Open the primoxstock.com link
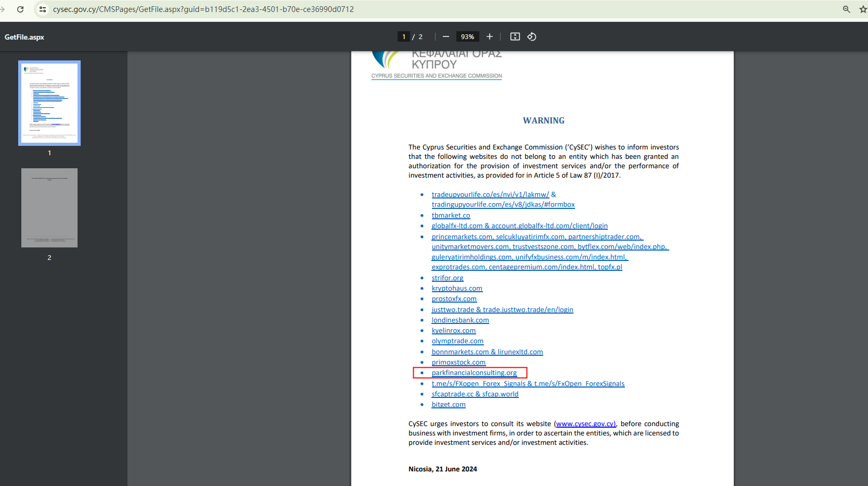Screen dimensions: 868x486 [x=458, y=363]
